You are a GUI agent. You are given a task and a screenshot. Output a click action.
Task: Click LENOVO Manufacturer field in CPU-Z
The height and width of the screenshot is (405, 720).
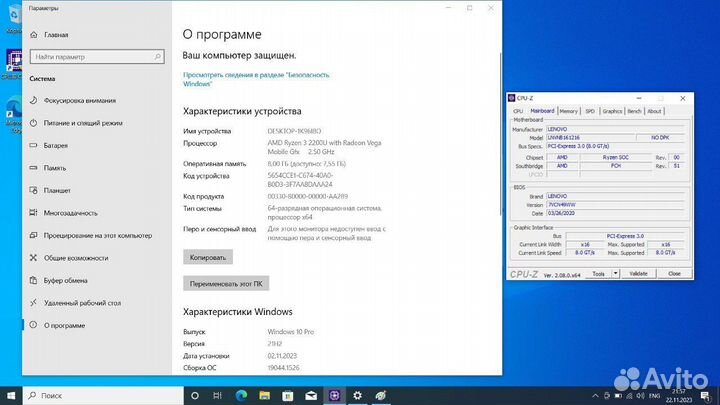[615, 129]
